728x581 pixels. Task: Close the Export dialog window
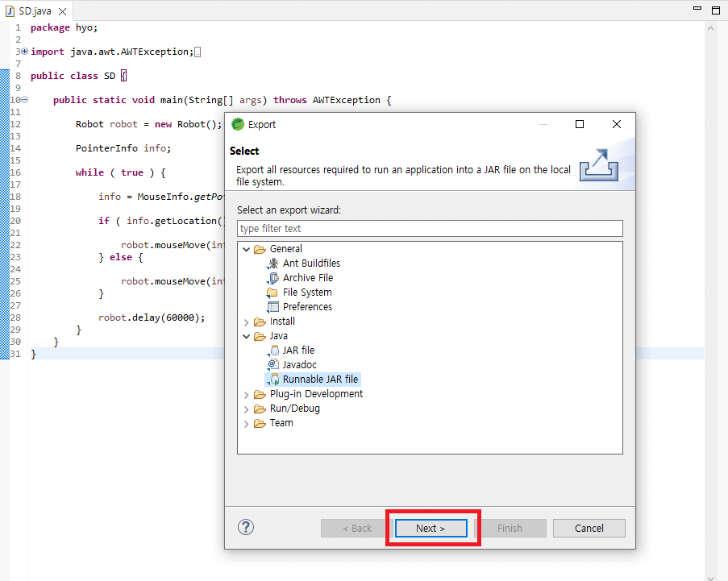617,124
